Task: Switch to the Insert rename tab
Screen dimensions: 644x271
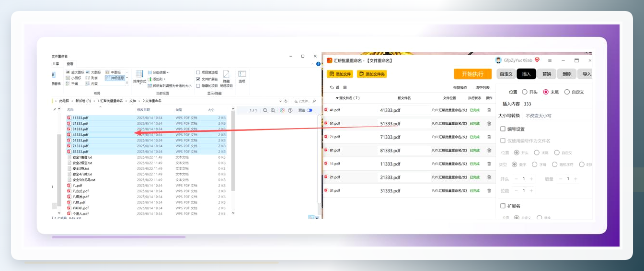Action: click(x=527, y=74)
